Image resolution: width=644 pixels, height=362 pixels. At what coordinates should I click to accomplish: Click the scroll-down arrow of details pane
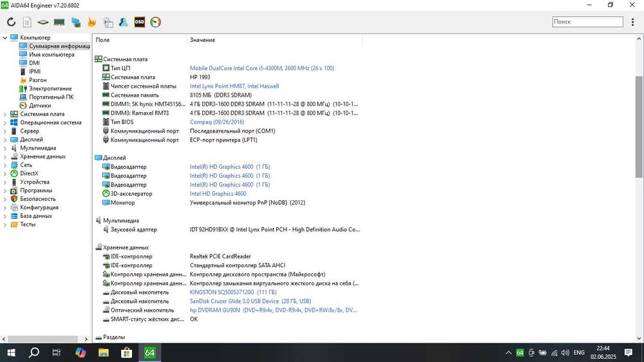(x=639, y=339)
